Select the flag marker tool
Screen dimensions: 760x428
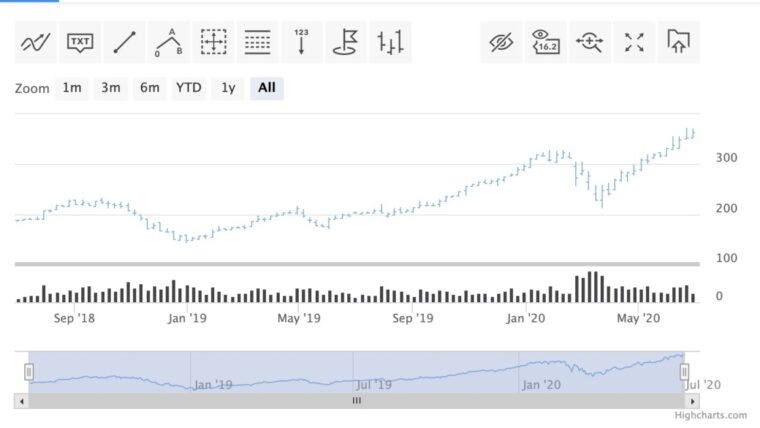tap(346, 42)
